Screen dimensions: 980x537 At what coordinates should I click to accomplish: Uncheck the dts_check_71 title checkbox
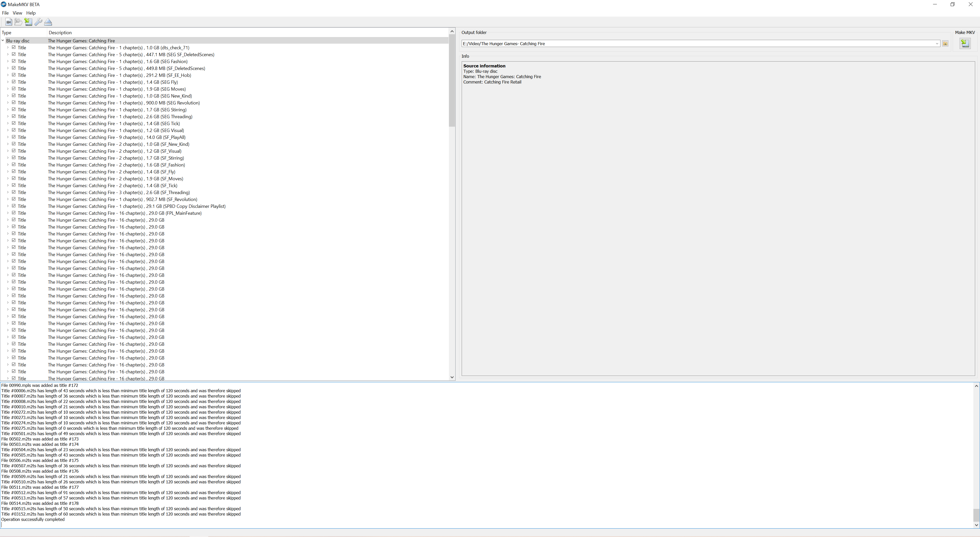coord(14,47)
